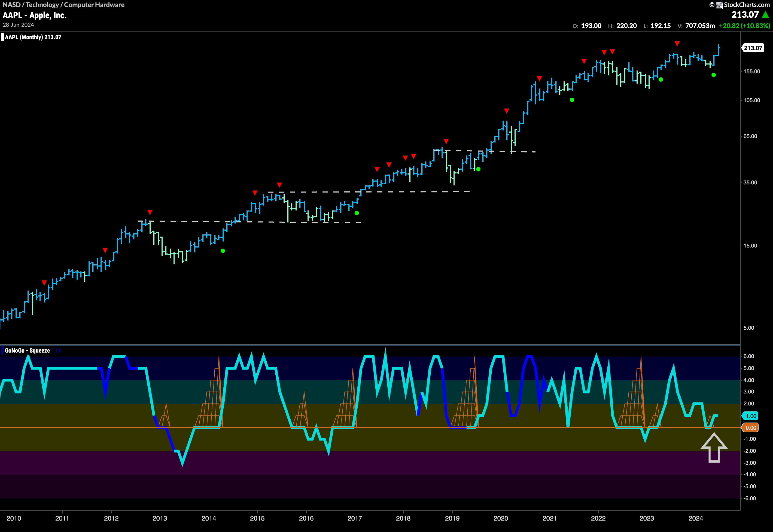Click the 35.00 price axis label

pyautogui.click(x=750, y=183)
